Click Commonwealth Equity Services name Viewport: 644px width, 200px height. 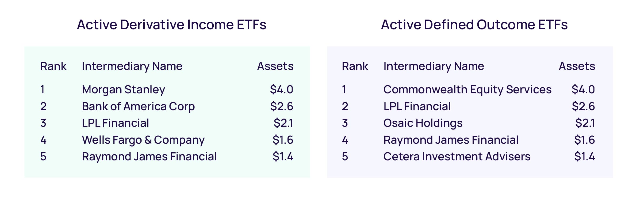point(467,90)
